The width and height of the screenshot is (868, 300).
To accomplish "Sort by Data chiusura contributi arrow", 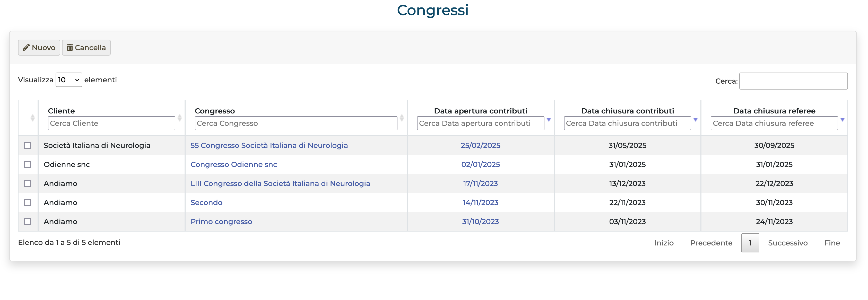I will tap(696, 120).
